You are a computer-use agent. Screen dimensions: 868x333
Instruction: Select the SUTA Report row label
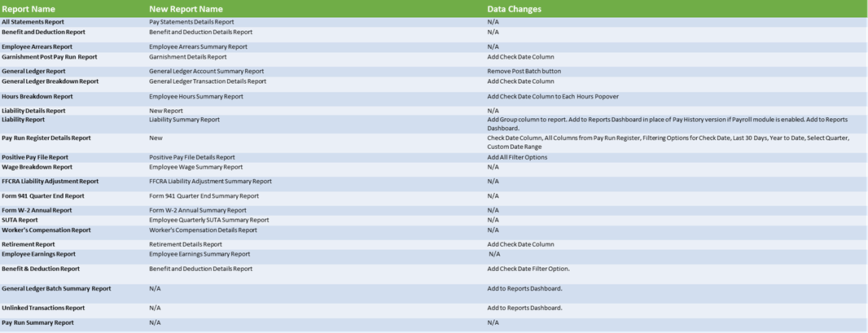tap(20, 220)
